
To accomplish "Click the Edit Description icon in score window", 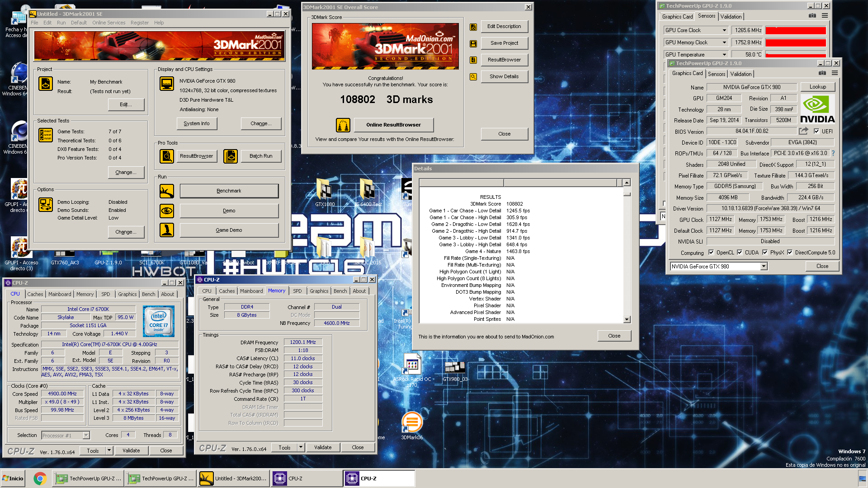I will click(473, 27).
